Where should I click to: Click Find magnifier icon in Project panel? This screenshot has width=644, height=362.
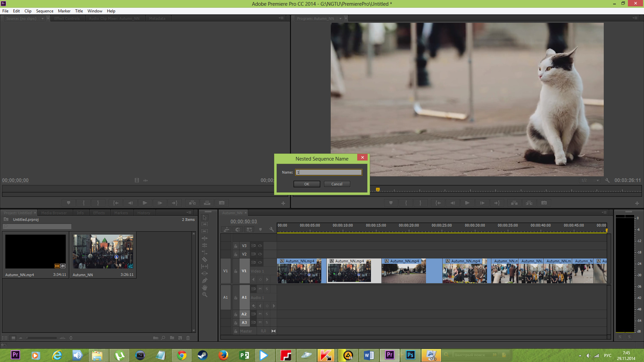[x=163, y=338]
